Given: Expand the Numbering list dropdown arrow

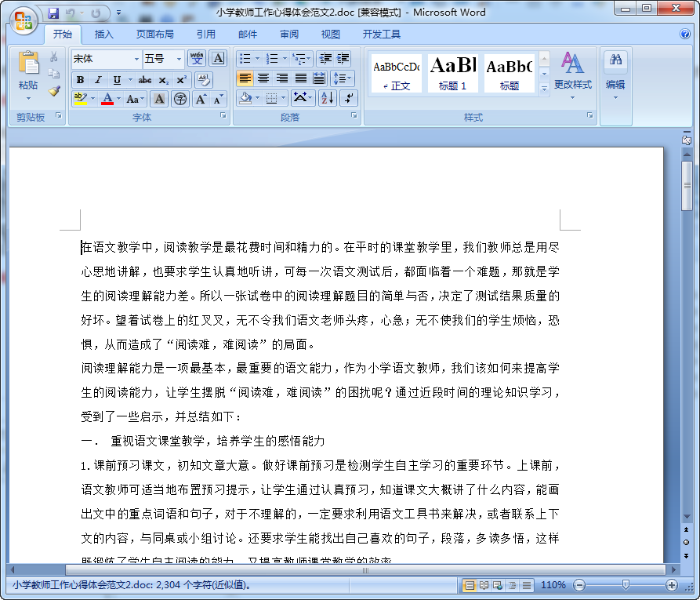Looking at the screenshot, I should (285, 59).
